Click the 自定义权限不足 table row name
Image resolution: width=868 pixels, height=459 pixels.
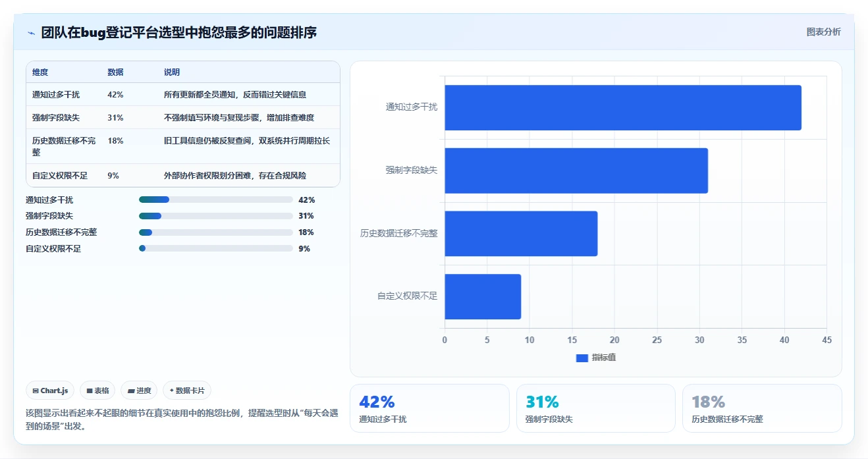pyautogui.click(x=60, y=176)
